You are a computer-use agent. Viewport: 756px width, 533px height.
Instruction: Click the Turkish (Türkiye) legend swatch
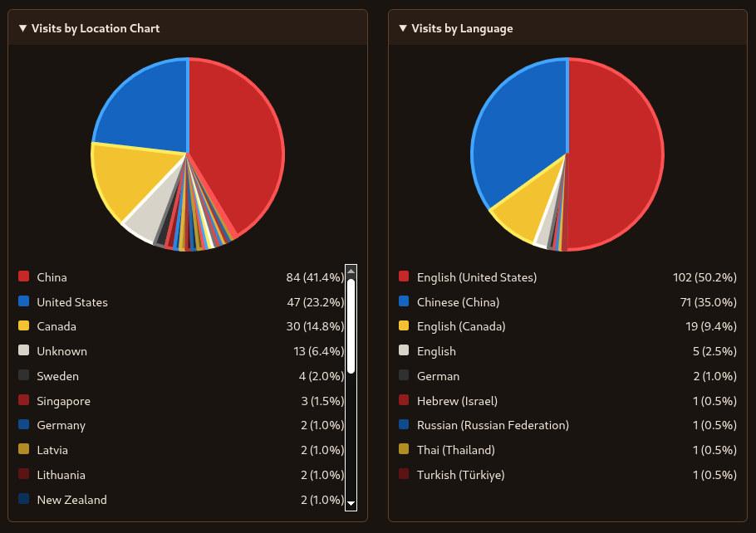coord(404,474)
